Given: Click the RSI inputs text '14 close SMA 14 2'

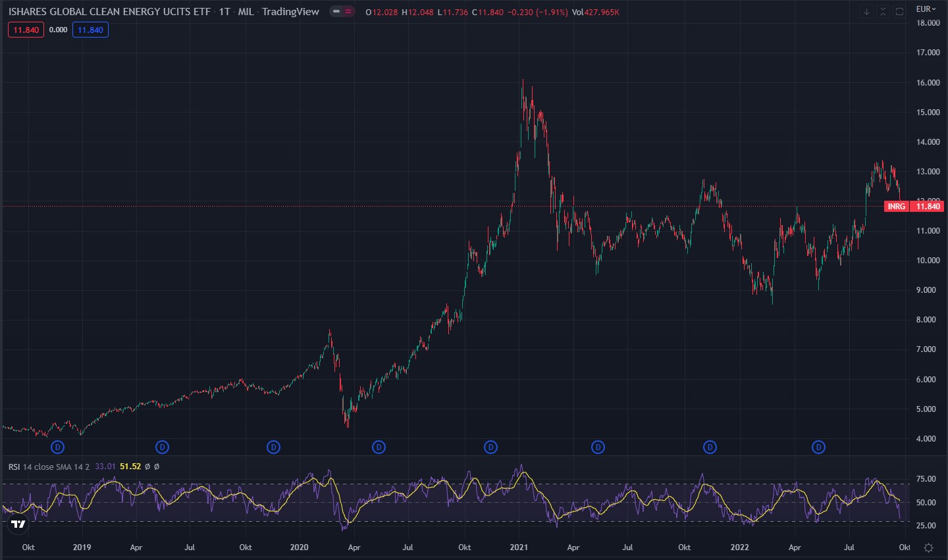Looking at the screenshot, I should [56, 467].
